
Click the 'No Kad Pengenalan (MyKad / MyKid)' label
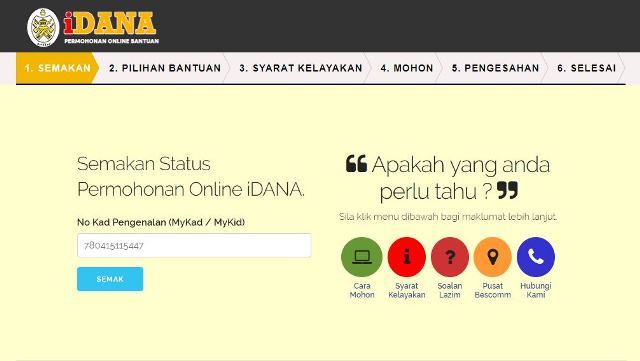(x=161, y=222)
